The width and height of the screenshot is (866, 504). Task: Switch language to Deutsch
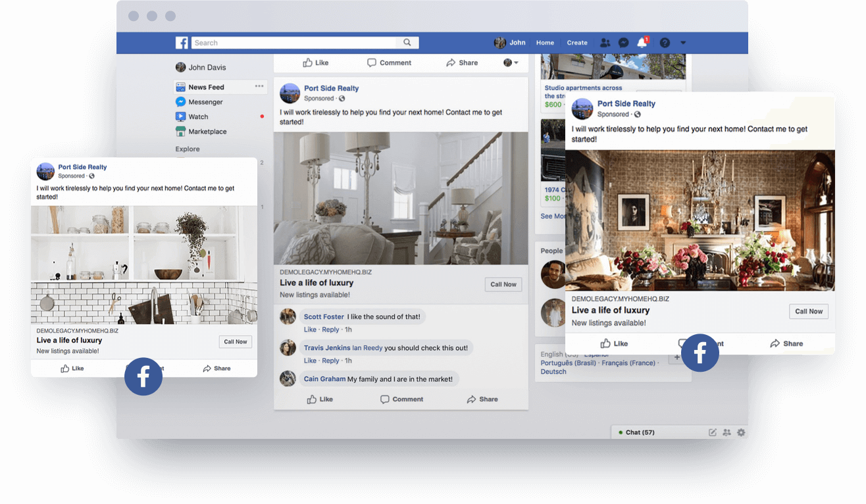click(x=553, y=372)
